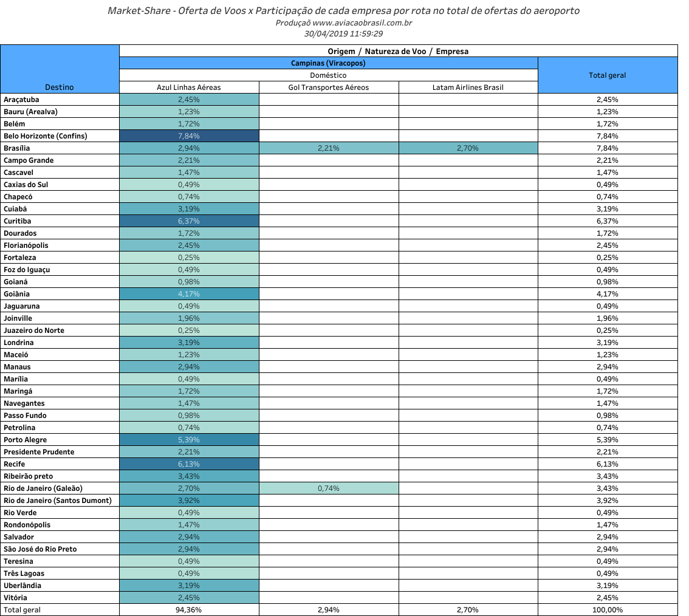Click the Doméstico header band
This screenshot has width=689, height=616.
click(x=328, y=75)
